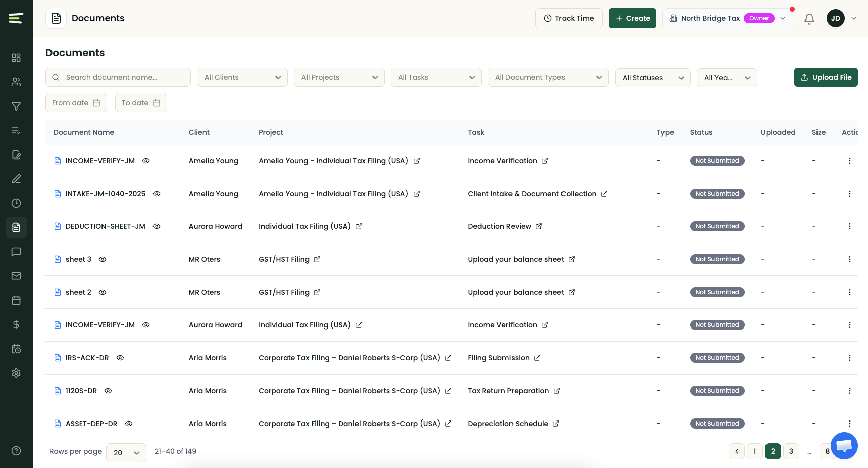Expand the All Projects filter dropdown
Image resolution: width=868 pixels, height=468 pixels.
pos(339,77)
